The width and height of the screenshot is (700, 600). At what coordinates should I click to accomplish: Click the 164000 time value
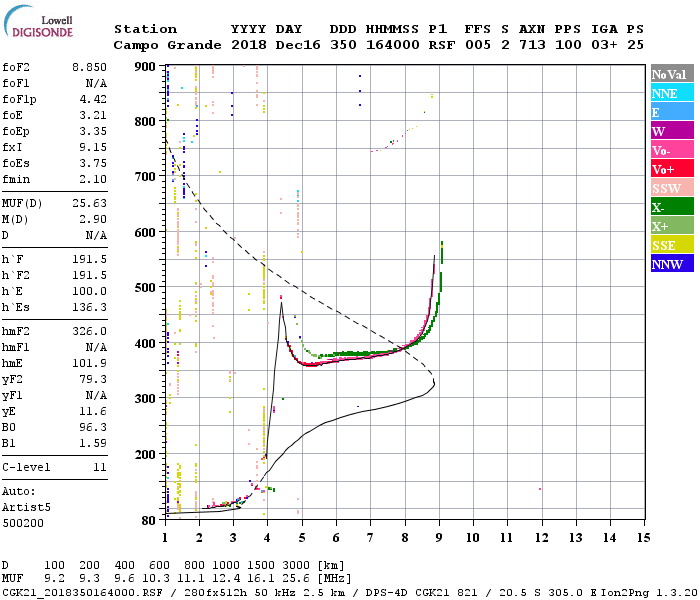[392, 45]
